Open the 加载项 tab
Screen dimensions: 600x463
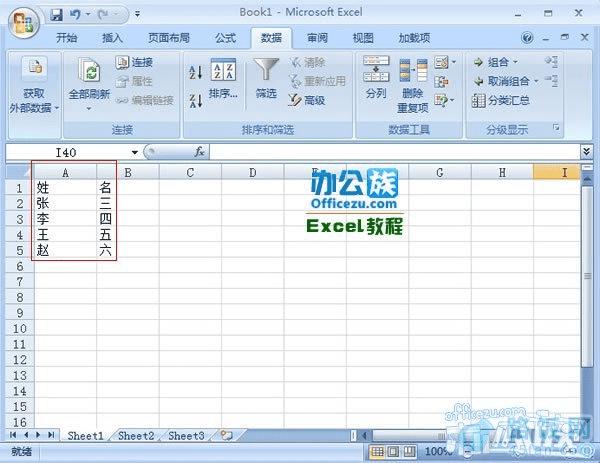414,38
